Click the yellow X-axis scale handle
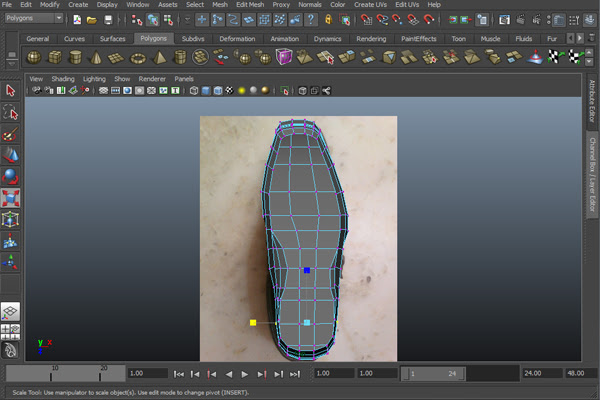This screenshot has width=600, height=400. click(253, 323)
